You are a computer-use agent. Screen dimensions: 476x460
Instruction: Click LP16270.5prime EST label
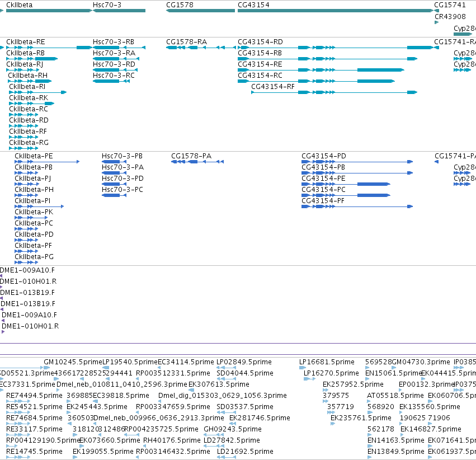(331, 373)
